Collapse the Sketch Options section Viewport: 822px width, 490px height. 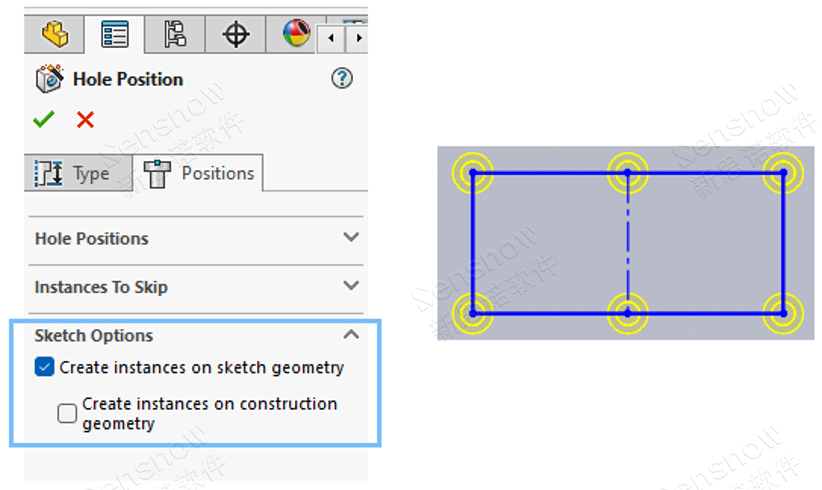(x=351, y=334)
